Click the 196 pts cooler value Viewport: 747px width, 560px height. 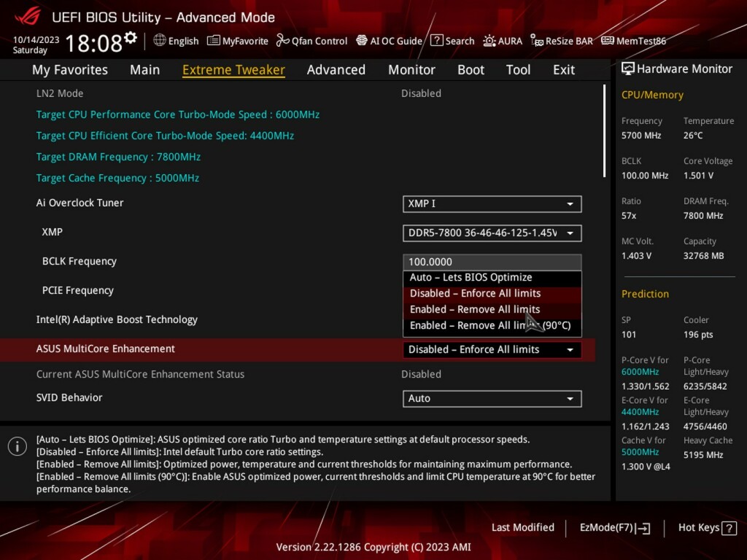[698, 335]
